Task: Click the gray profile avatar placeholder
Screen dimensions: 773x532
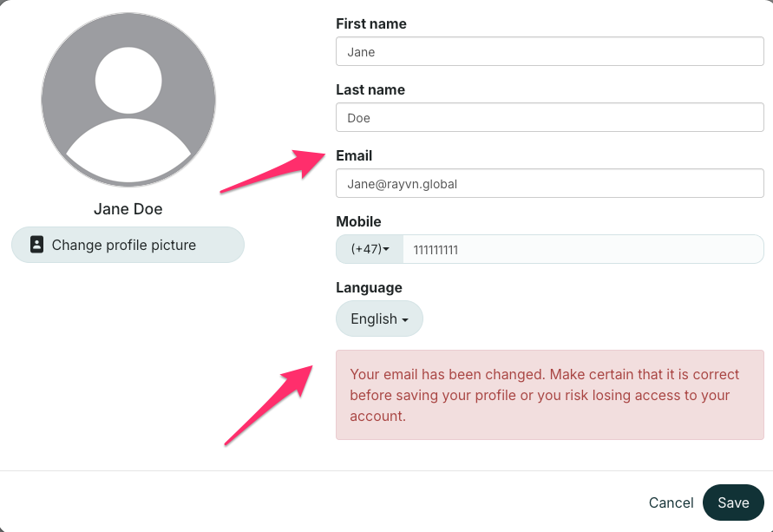Action: (x=128, y=99)
